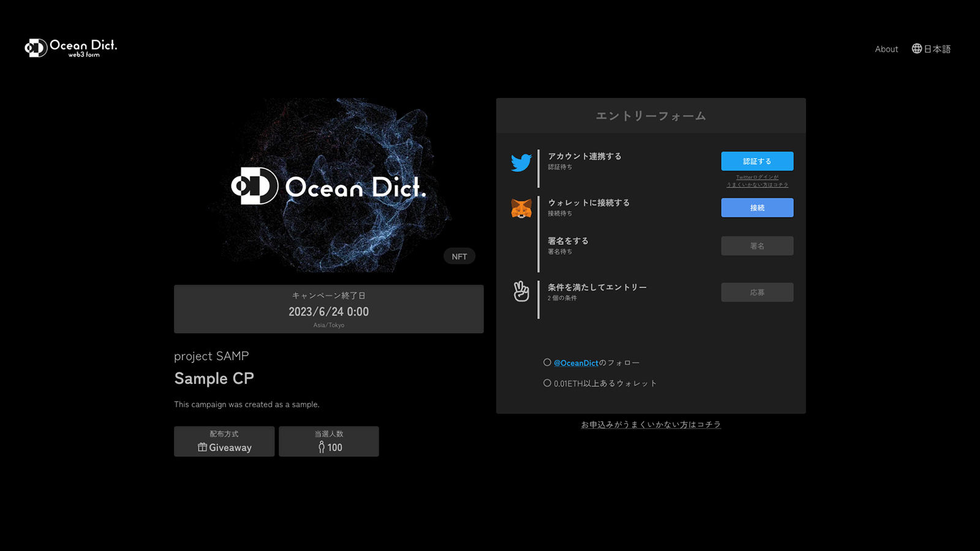Click the gift icon in the Giveaway box
Image resolution: width=980 pixels, height=551 pixels.
point(202,448)
